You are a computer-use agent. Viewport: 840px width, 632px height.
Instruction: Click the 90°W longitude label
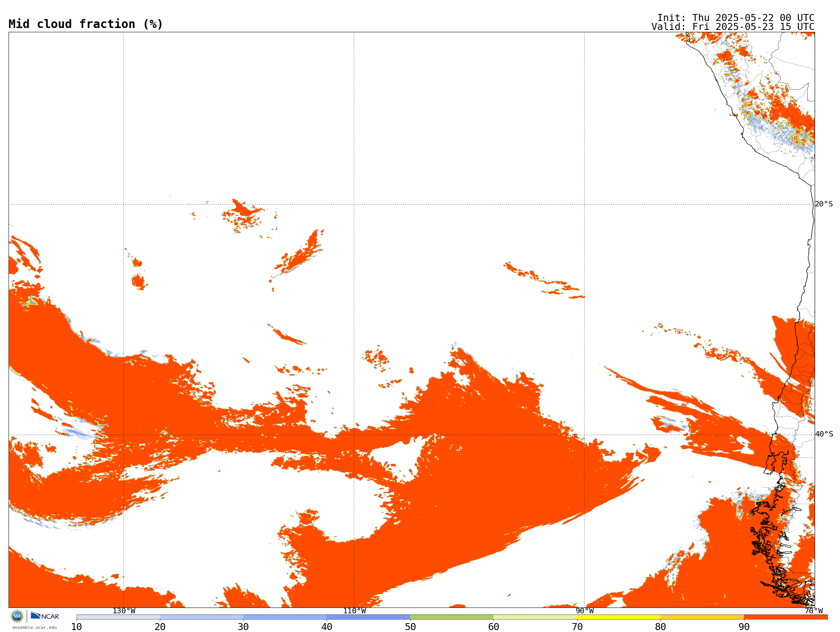[x=584, y=611]
